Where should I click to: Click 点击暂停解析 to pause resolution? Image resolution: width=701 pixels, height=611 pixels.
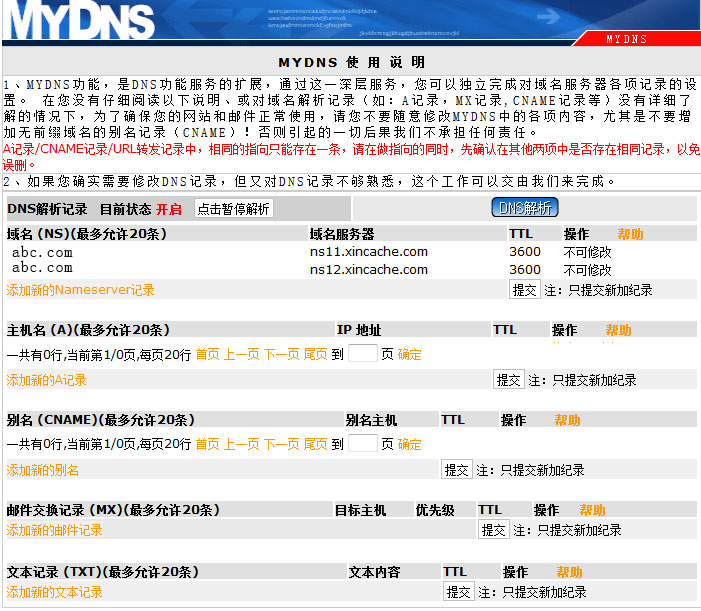pyautogui.click(x=233, y=209)
